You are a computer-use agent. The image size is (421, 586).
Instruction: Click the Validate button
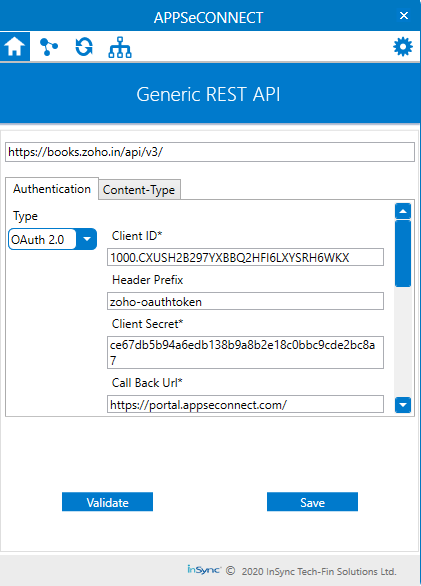107,502
